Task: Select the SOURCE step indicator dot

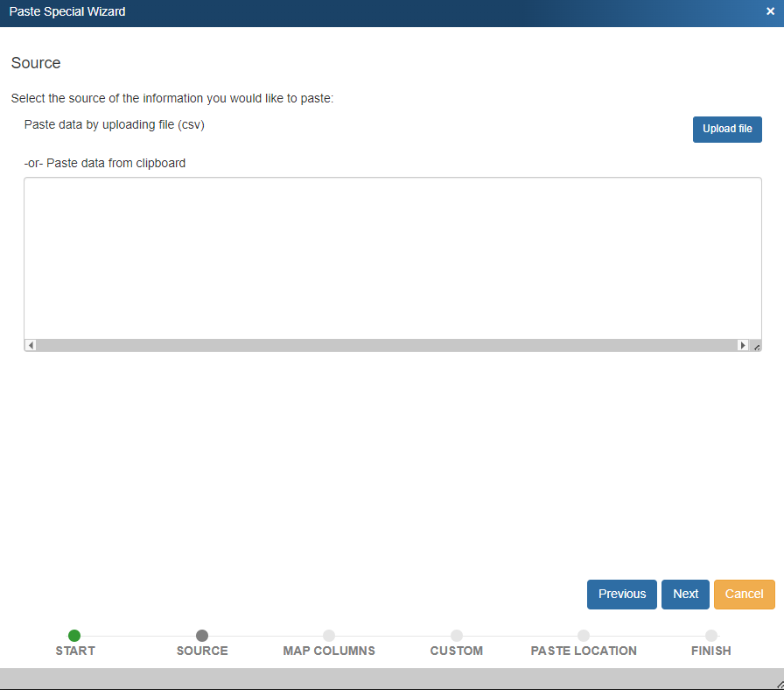Action: [202, 636]
